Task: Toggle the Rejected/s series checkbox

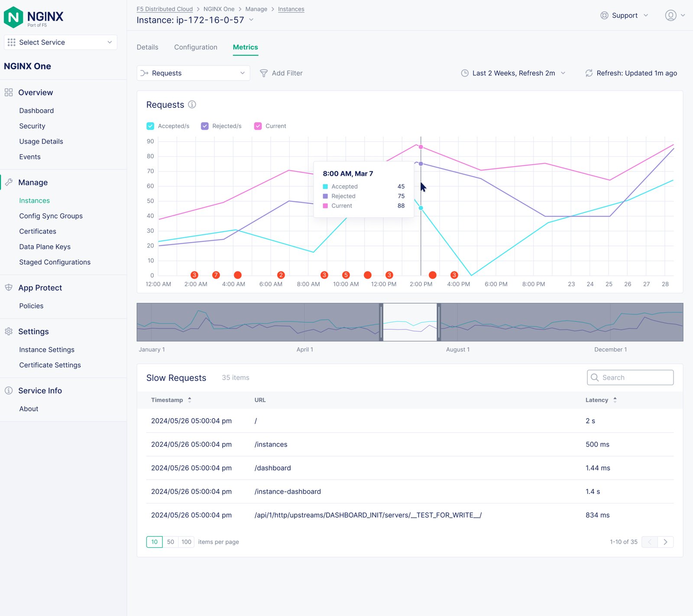Action: [x=205, y=126]
